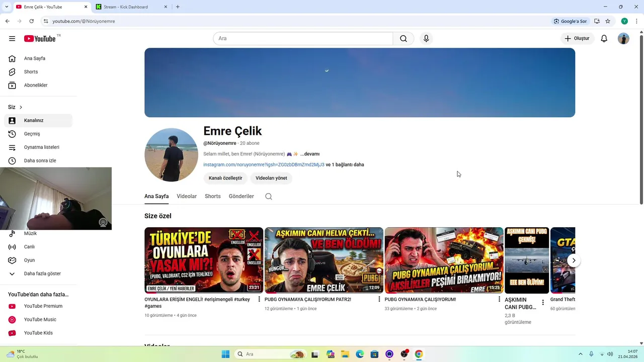Open Daha sonra izle in the sidebar
The image size is (644, 362).
pos(38,161)
